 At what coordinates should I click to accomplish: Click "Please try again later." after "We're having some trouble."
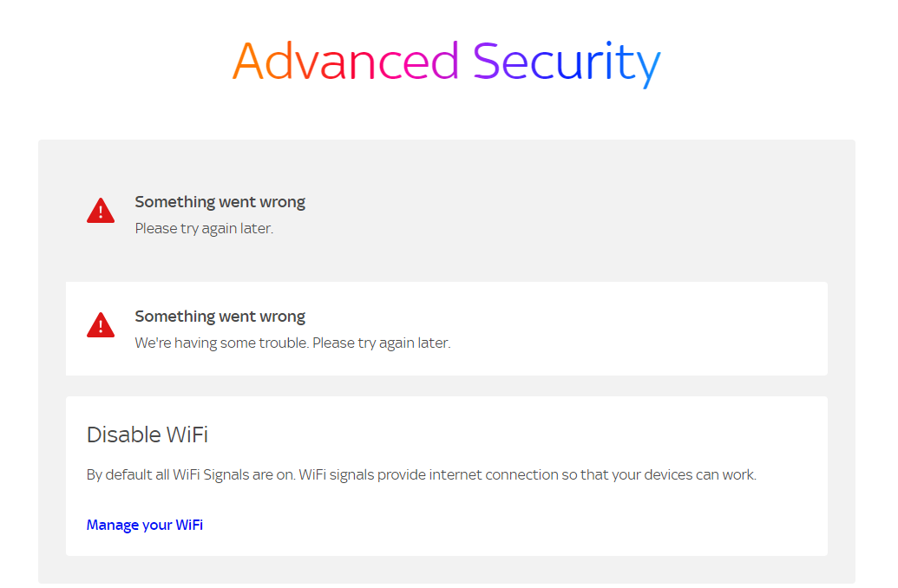click(x=382, y=343)
